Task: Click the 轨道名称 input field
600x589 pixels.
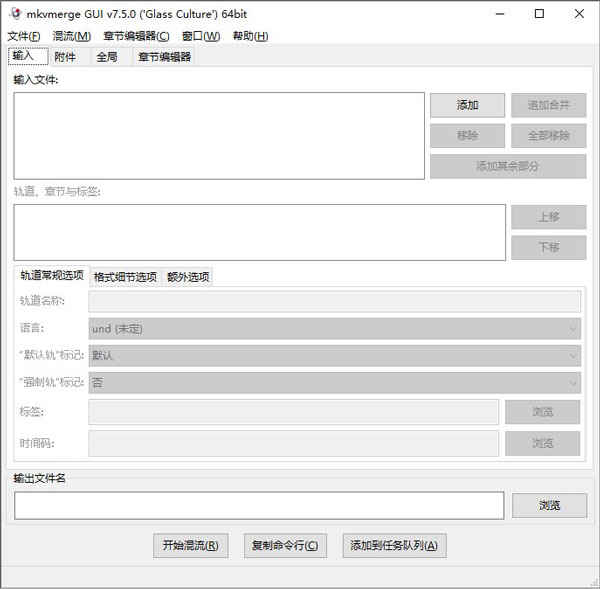Action: (334, 301)
